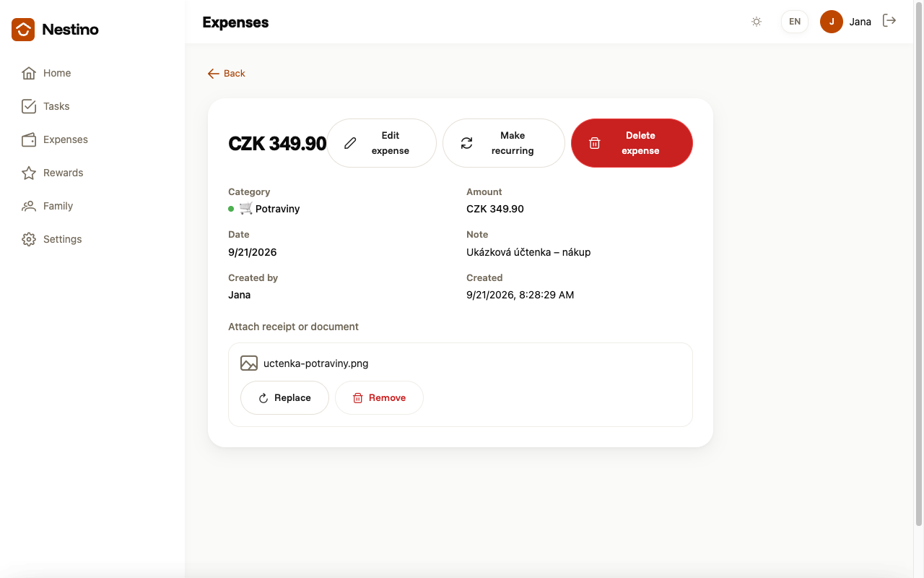Click the Edit expense button

point(382,143)
